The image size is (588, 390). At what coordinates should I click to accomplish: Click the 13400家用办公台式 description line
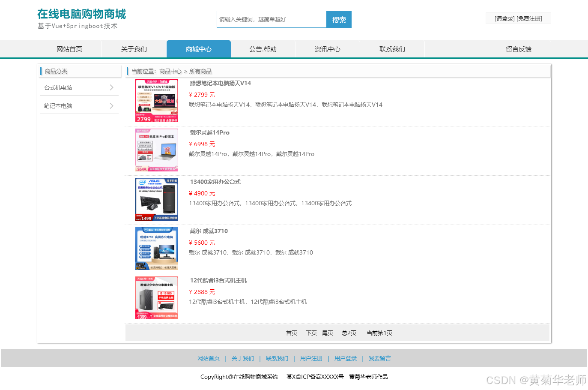270,203
